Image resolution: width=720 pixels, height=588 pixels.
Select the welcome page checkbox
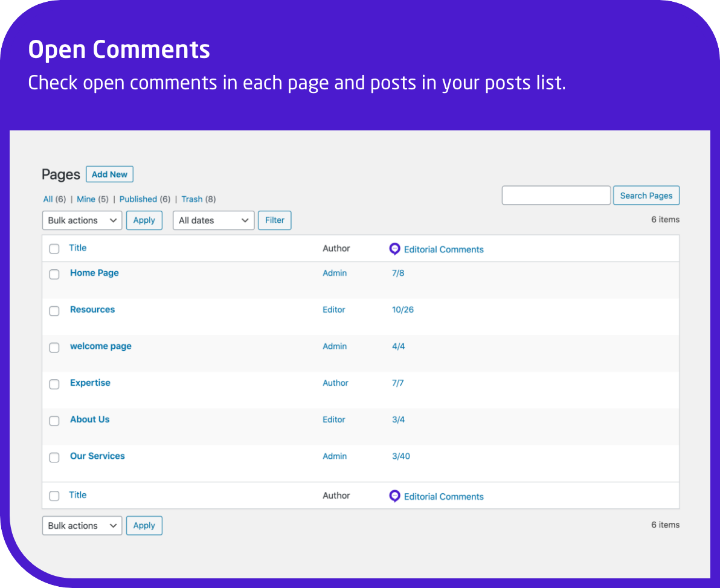pos(54,348)
